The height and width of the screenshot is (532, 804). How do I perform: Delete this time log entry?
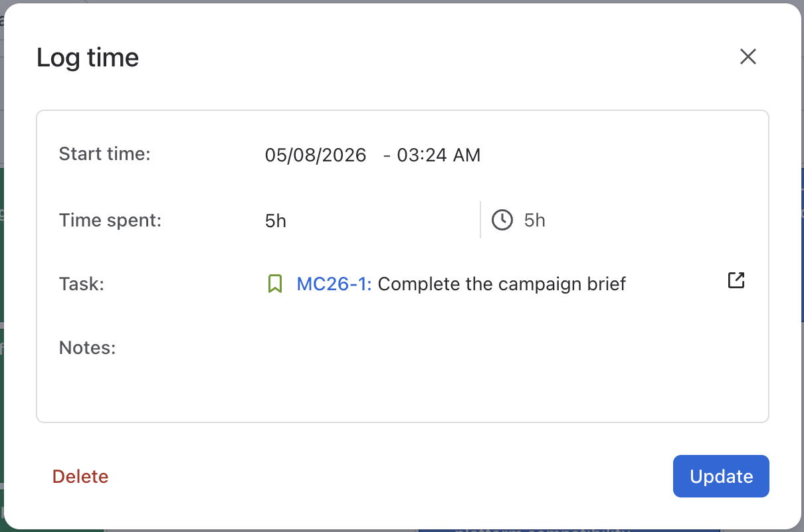(x=80, y=477)
